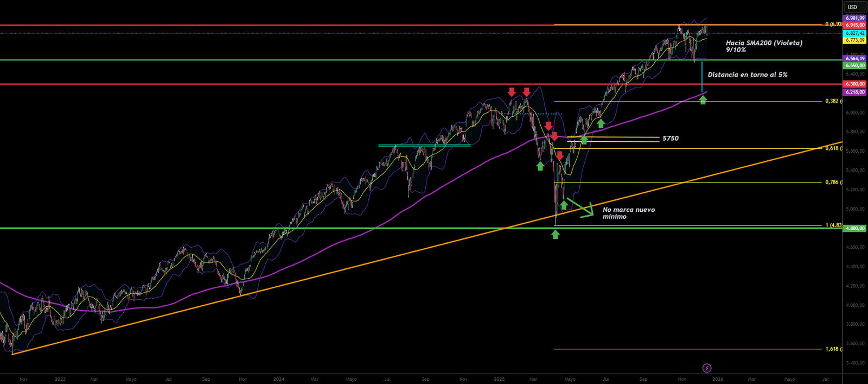Select the 'Distancia en torno al 5%' annotation
Image resolution: width=868 pixels, height=384 pixels.
[747, 75]
